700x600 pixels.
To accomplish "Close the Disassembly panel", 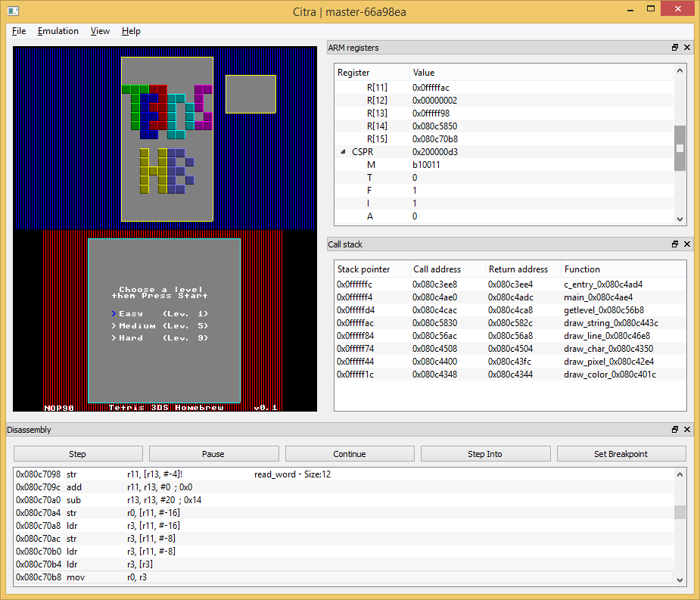I will click(x=687, y=430).
